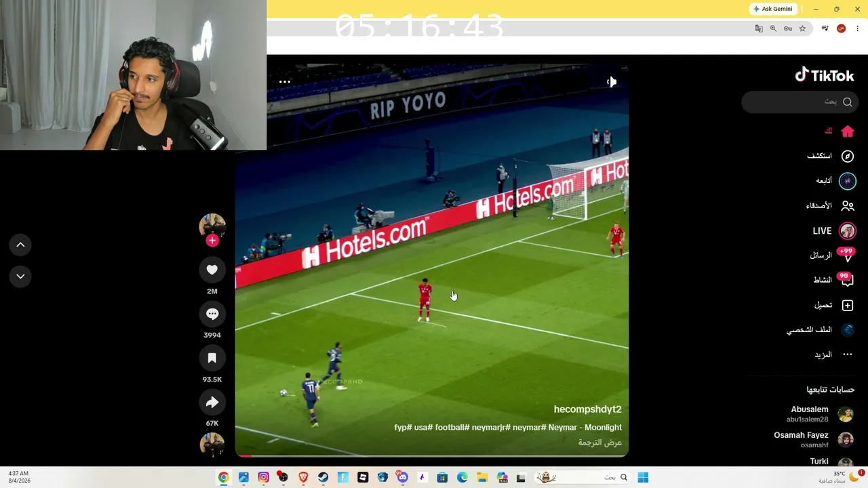Open Brave browser from the taskbar
This screenshot has width=868, height=488.
(303, 478)
